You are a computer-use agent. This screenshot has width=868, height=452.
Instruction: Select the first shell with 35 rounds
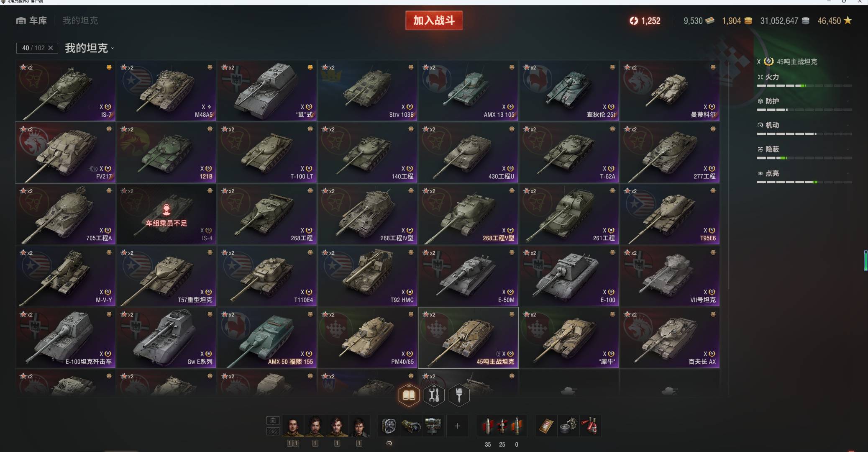488,426
